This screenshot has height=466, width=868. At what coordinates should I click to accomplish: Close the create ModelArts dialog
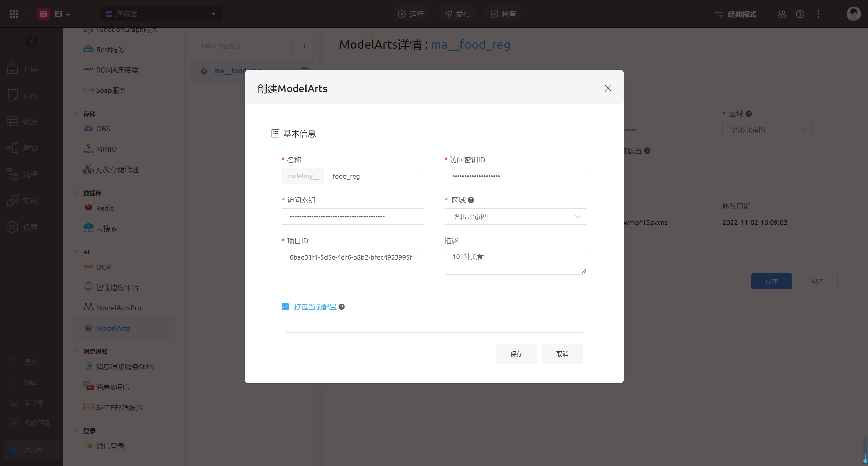[608, 88]
